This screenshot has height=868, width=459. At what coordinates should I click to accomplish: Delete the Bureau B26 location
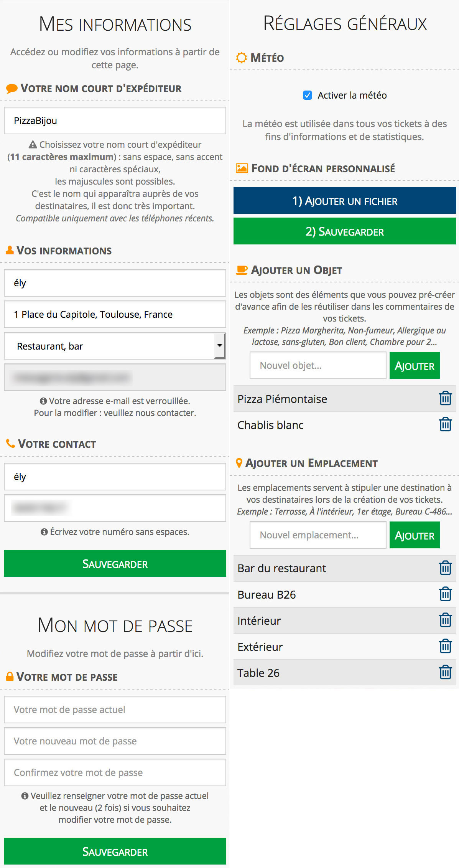[x=445, y=594]
